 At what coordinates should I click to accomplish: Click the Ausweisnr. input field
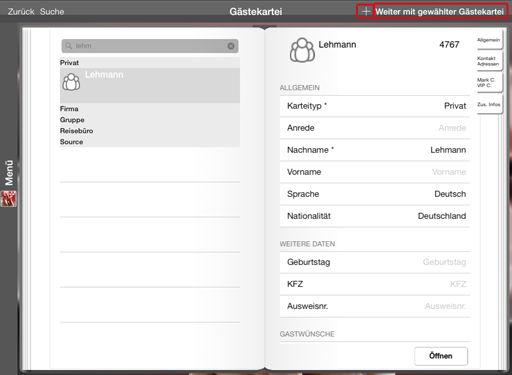pyautogui.click(x=375, y=306)
